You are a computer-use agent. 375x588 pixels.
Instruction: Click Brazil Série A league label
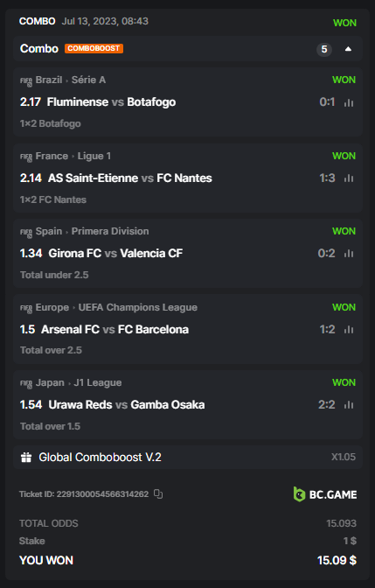71,80
